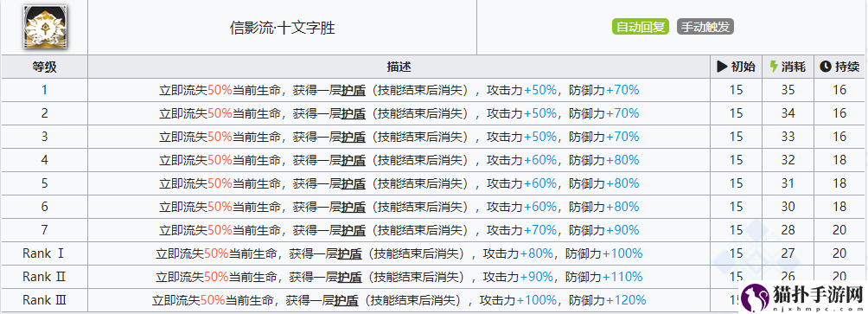Click the Rank Ⅱ level cell

(x=44, y=276)
